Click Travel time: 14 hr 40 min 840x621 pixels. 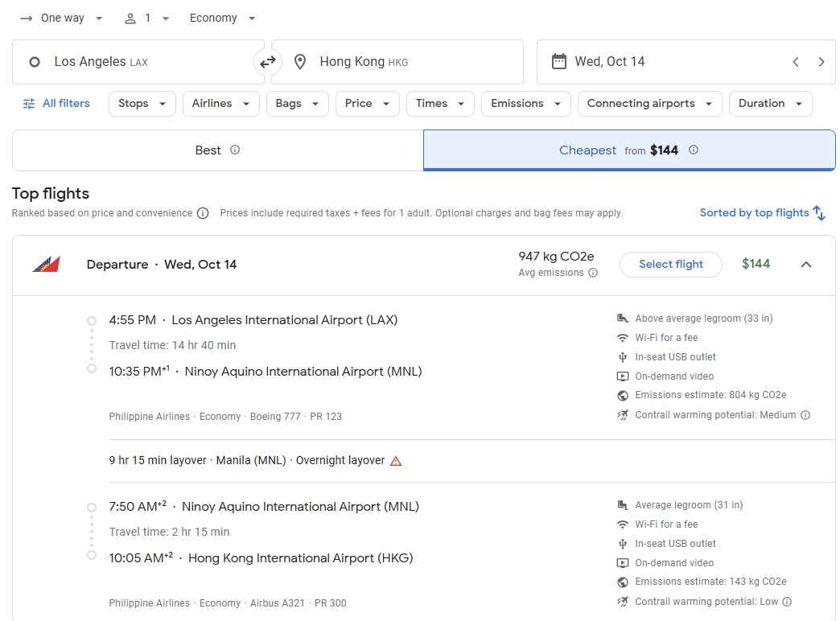[172, 345]
